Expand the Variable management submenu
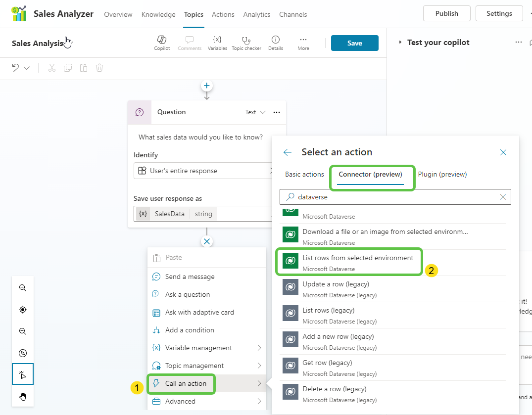Image resolution: width=532 pixels, height=415 pixels. [x=207, y=348]
